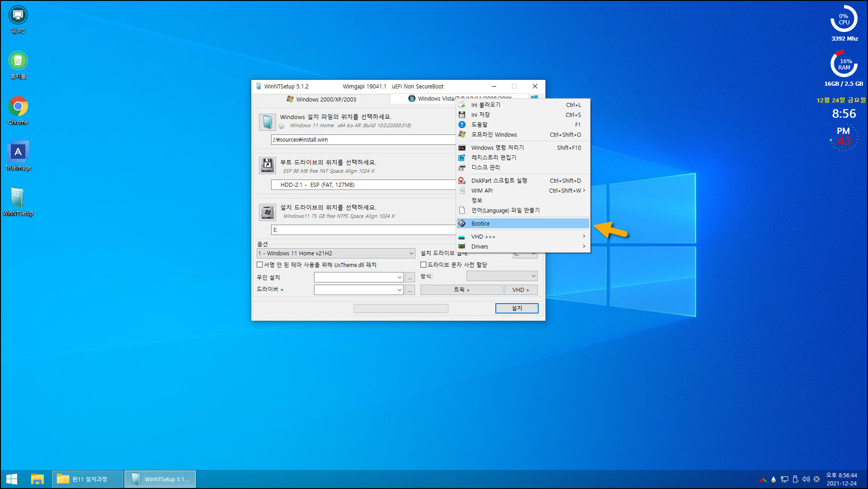Open 윈11 설치과정 folder taskbar button
Screen dimensions: 868x489
click(88, 479)
